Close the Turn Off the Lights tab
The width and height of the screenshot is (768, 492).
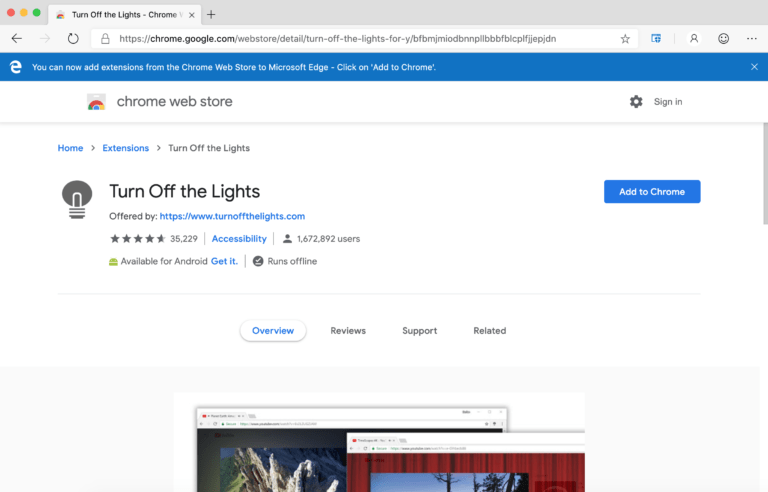(192, 15)
